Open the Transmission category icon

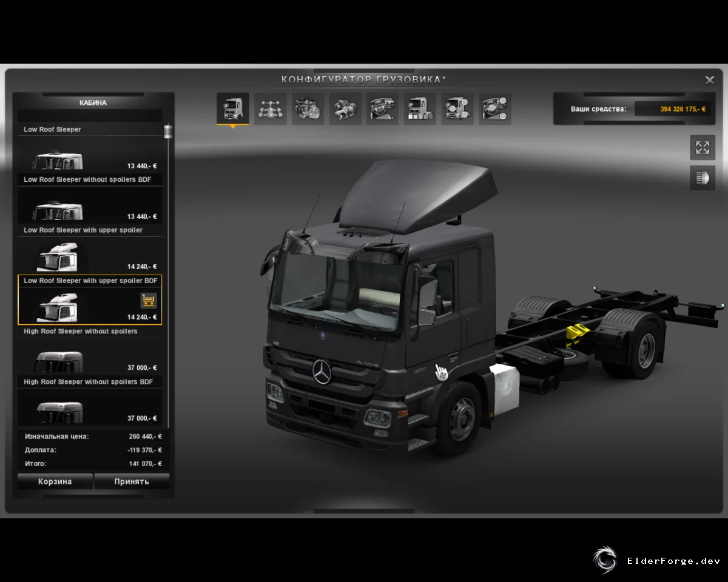point(346,109)
